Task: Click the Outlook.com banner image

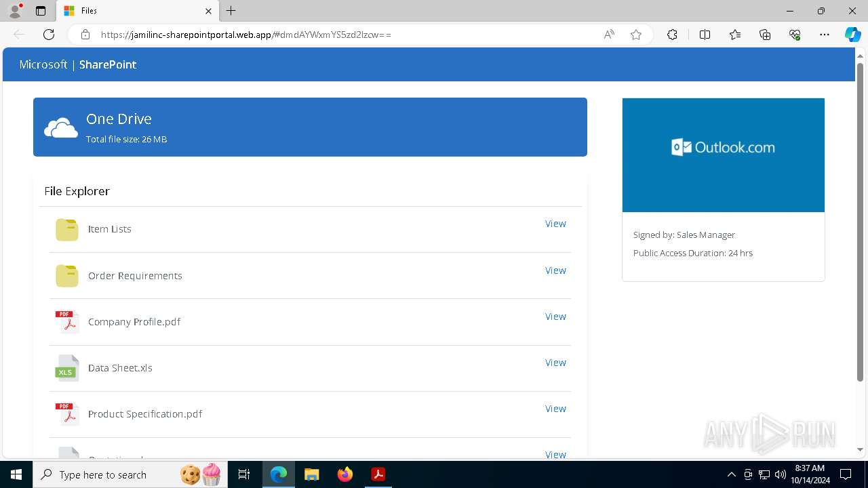Action: (724, 155)
